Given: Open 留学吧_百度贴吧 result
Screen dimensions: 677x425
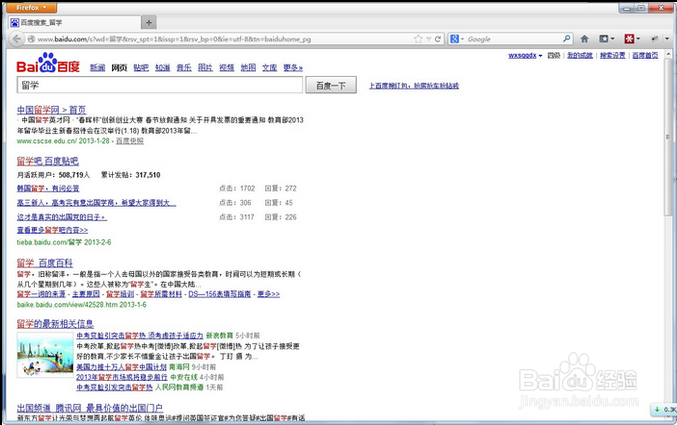Looking at the screenshot, I should [47, 161].
